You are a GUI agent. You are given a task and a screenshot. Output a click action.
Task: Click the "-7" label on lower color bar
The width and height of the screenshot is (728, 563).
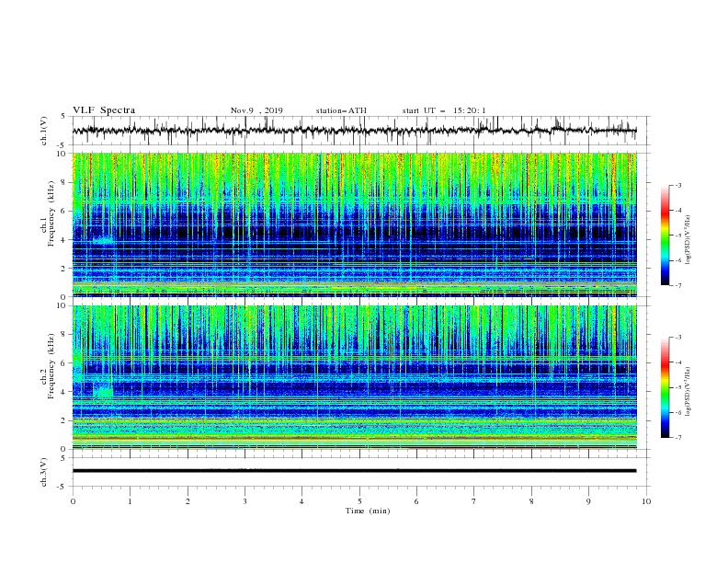(677, 438)
